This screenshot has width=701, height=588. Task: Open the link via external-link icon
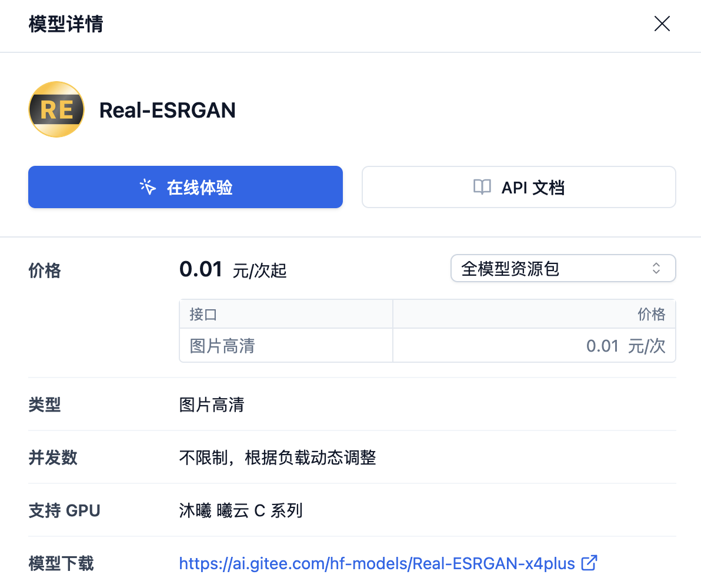coord(588,563)
